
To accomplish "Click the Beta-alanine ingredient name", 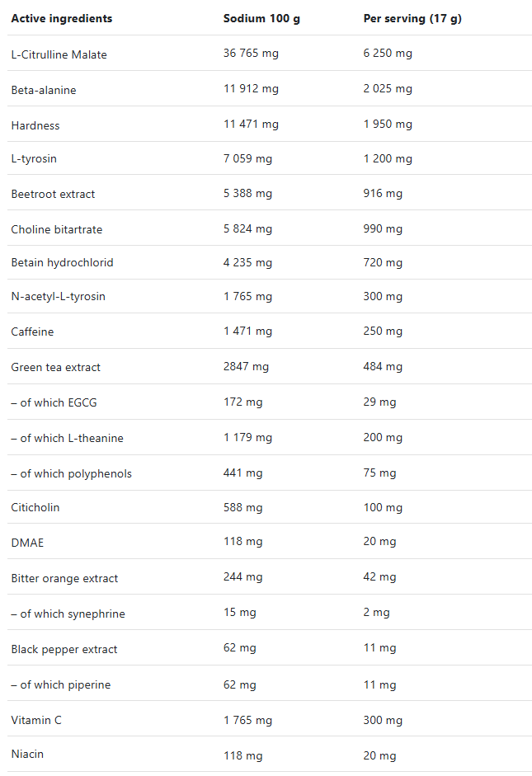I will click(44, 90).
